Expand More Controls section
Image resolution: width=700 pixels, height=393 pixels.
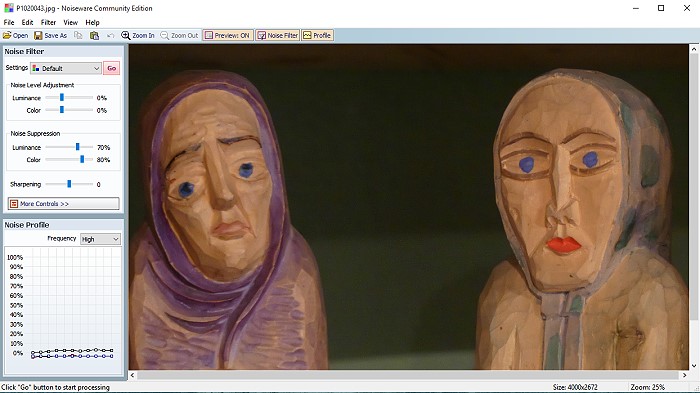click(x=63, y=204)
